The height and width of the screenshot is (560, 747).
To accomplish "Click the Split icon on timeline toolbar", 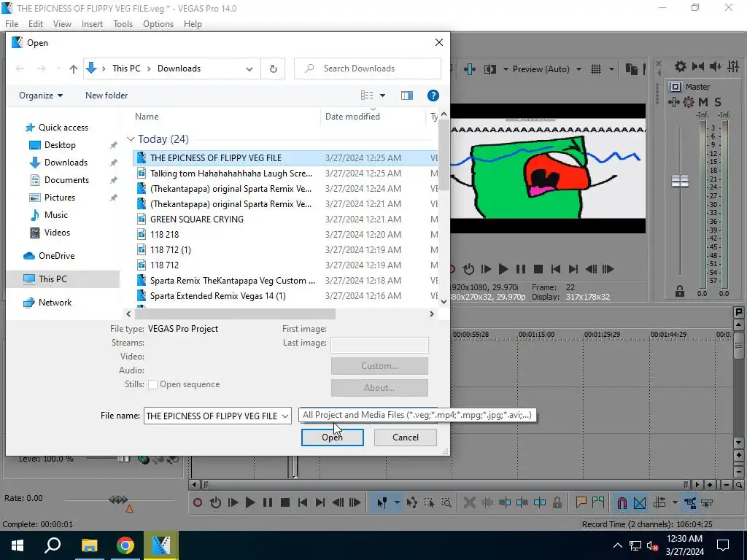I will [540, 502].
